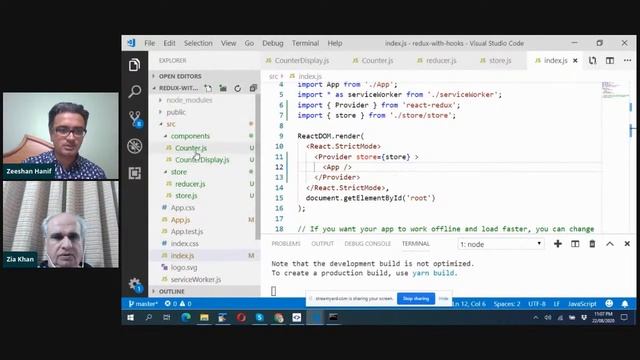The width and height of the screenshot is (640, 360).
Task: Maximize the terminal panel with up chevron
Action: (609, 244)
